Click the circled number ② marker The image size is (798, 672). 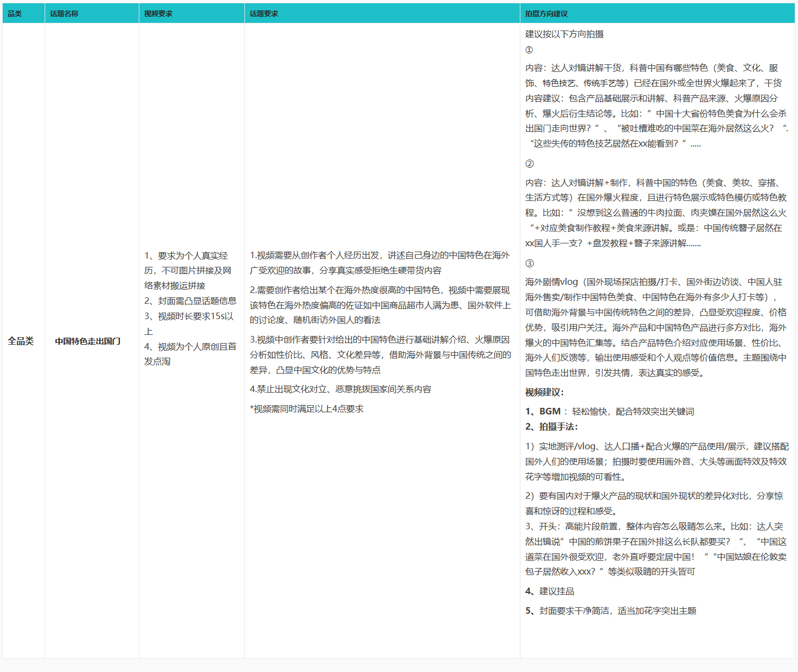(530, 163)
